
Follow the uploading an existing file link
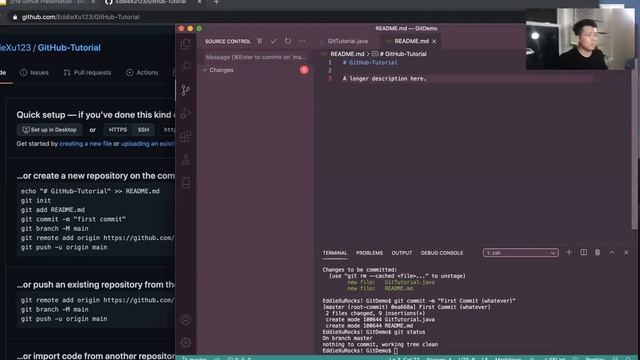pos(148,144)
